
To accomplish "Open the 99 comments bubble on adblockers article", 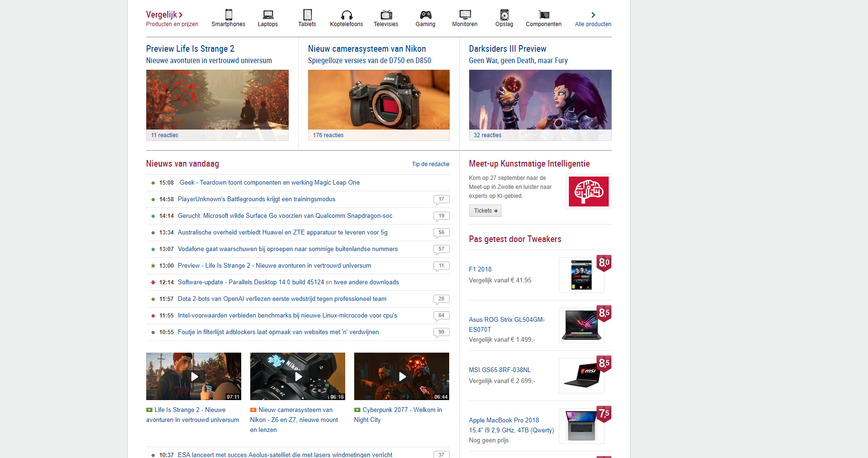I will point(441,332).
